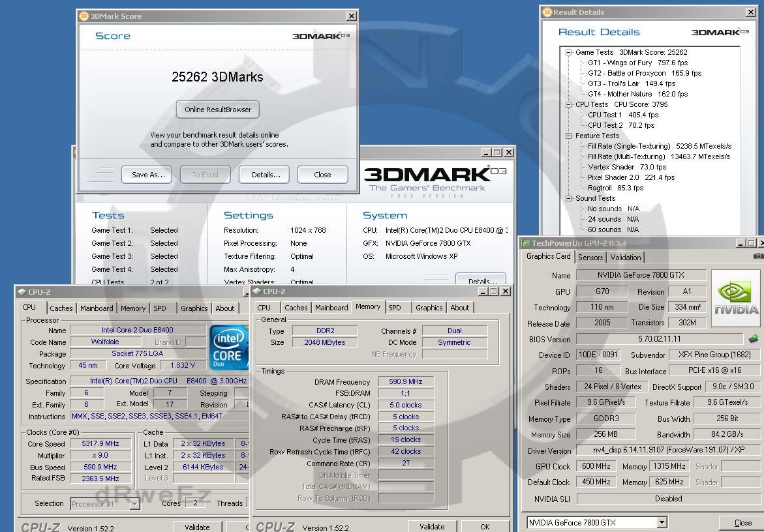Click the 3DMark Score title bar icon
This screenshot has height=532, width=764.
84,16
